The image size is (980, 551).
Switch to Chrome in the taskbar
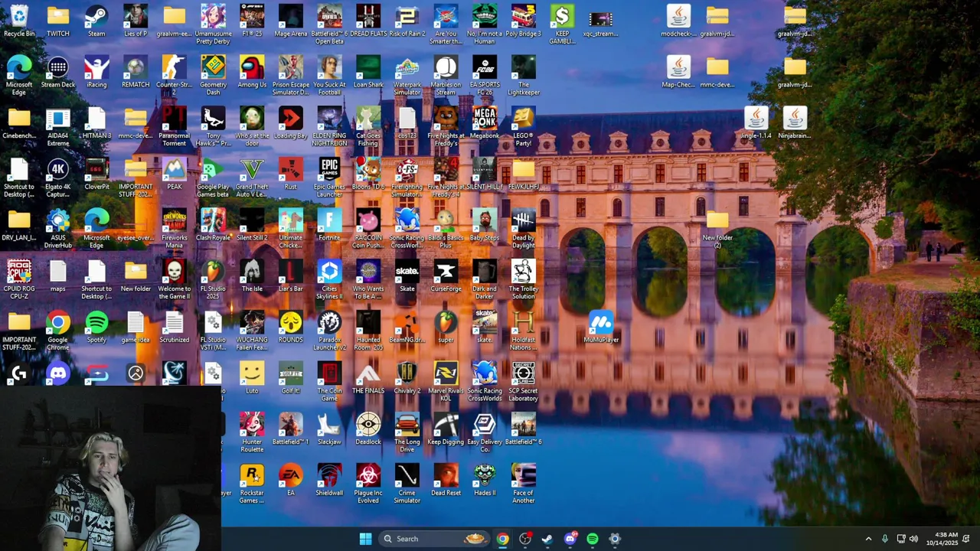point(502,539)
